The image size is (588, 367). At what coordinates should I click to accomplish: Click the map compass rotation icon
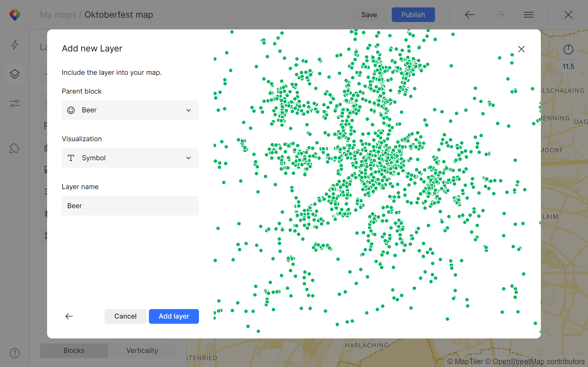[x=568, y=50]
